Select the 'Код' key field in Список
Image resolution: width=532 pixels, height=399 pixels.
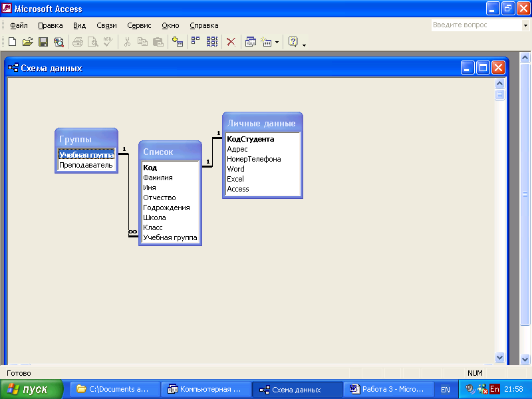[150, 168]
